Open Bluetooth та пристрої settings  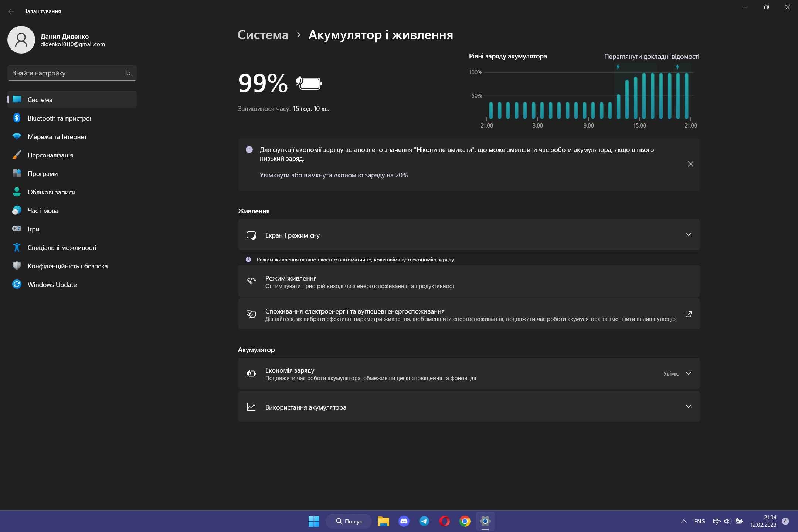pyautogui.click(x=72, y=118)
